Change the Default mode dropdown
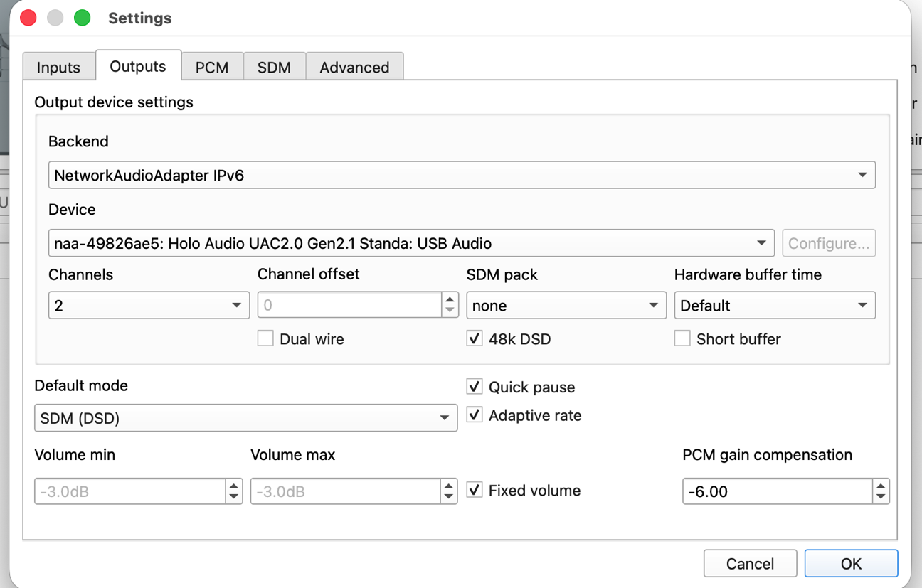 (x=245, y=418)
